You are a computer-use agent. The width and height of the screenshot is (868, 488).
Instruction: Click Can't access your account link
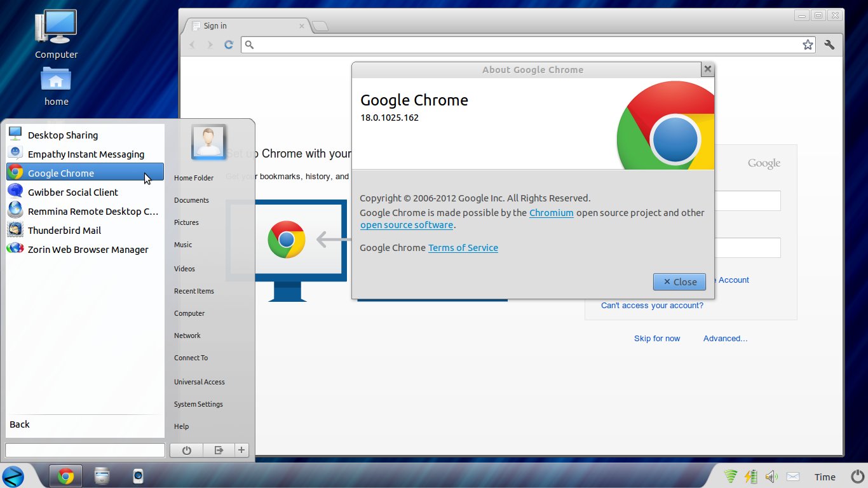tap(652, 306)
